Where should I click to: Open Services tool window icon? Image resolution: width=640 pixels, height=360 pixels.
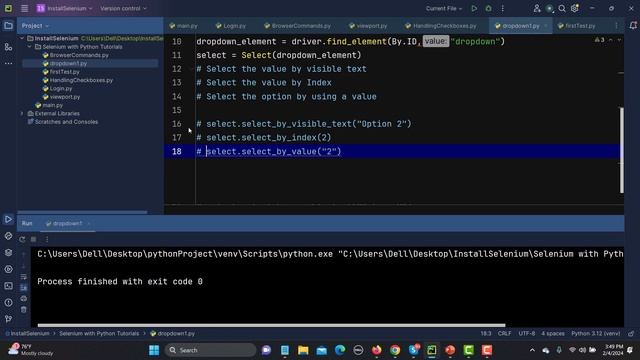click(x=8, y=269)
